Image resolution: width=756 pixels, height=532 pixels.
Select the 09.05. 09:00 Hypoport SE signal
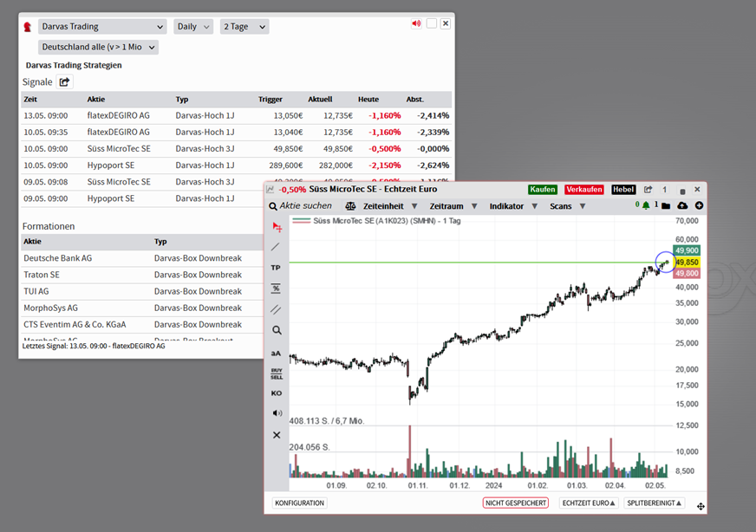point(143,198)
